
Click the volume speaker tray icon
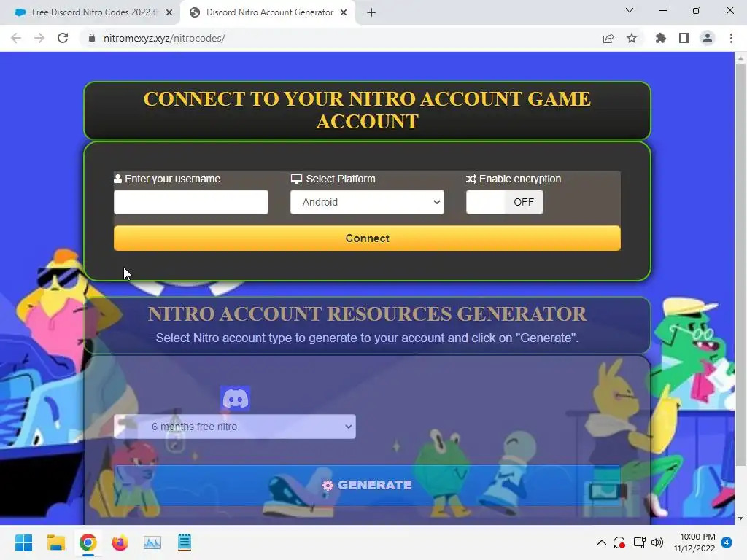coord(657,542)
